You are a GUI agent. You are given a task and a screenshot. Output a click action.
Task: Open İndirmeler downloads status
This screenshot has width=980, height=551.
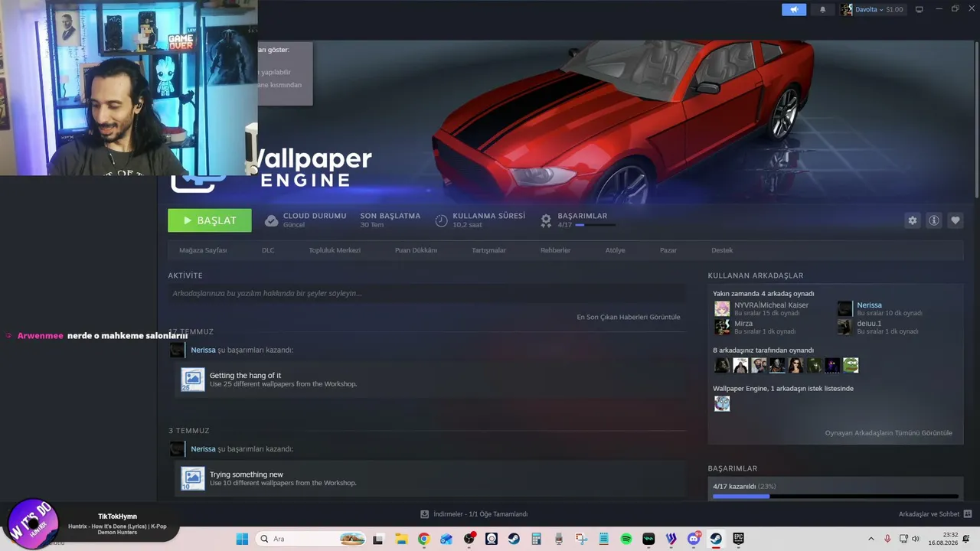coord(480,514)
